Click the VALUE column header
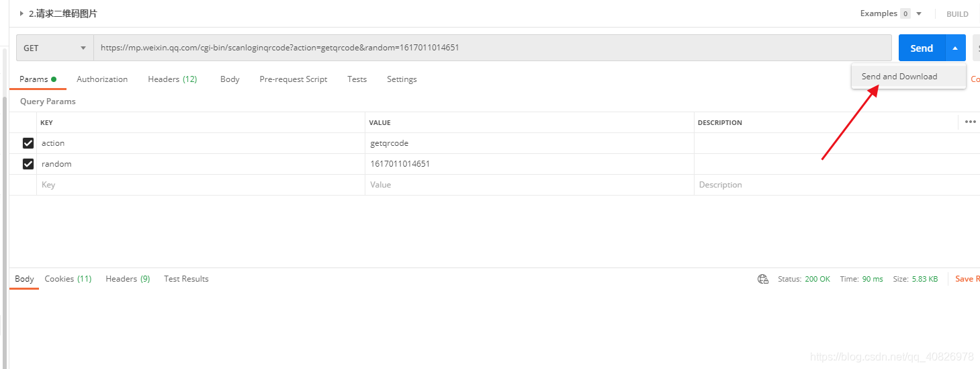 (380, 123)
